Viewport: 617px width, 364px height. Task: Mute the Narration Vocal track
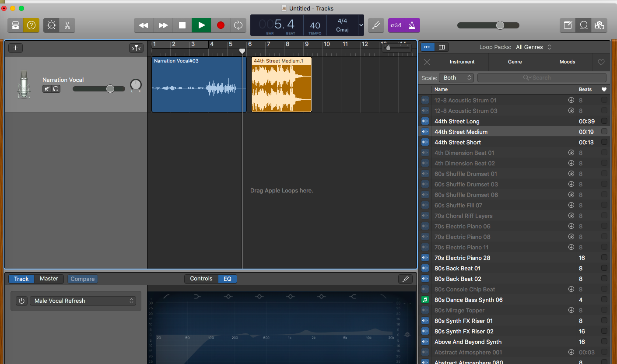[x=47, y=89]
